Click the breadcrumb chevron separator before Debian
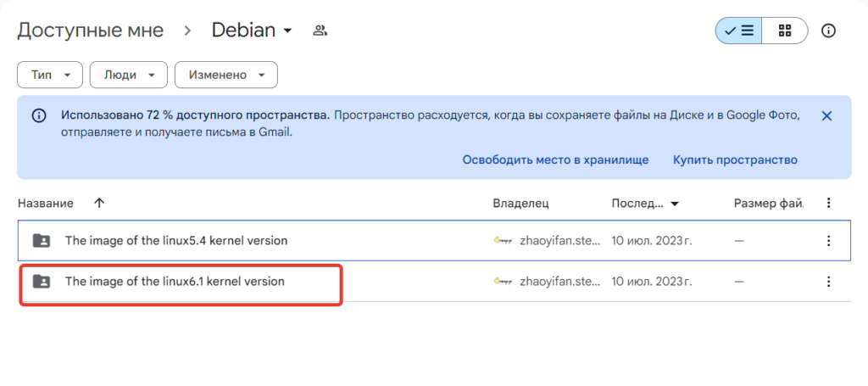This screenshot has width=868, height=386. 187,31
